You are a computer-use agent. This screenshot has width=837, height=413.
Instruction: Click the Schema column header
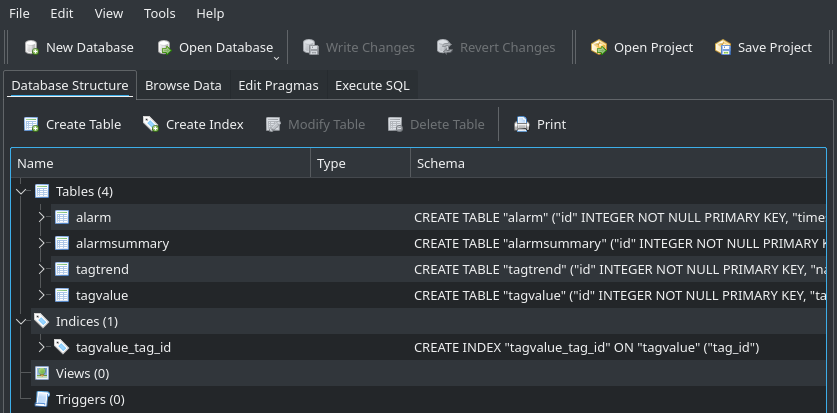(x=618, y=163)
